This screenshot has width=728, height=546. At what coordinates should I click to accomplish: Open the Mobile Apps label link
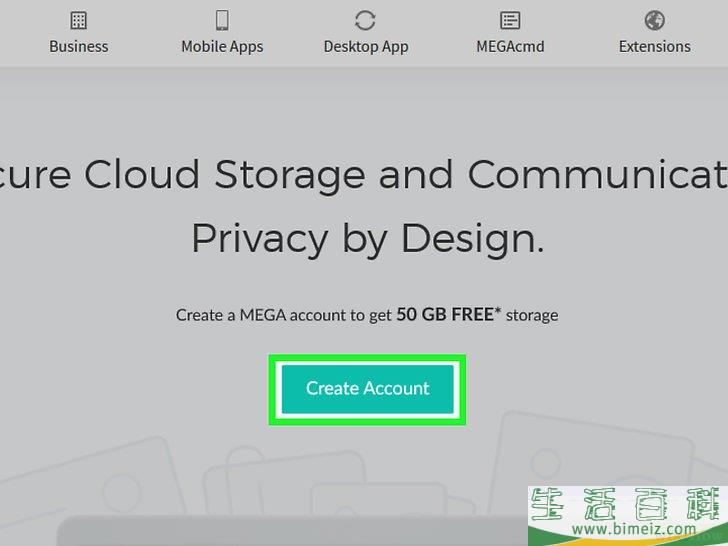(x=222, y=47)
